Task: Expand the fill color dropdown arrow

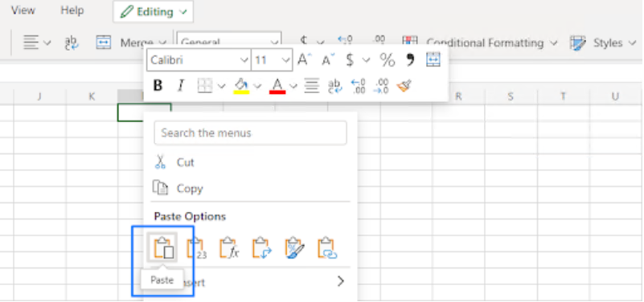Action: coord(257,86)
